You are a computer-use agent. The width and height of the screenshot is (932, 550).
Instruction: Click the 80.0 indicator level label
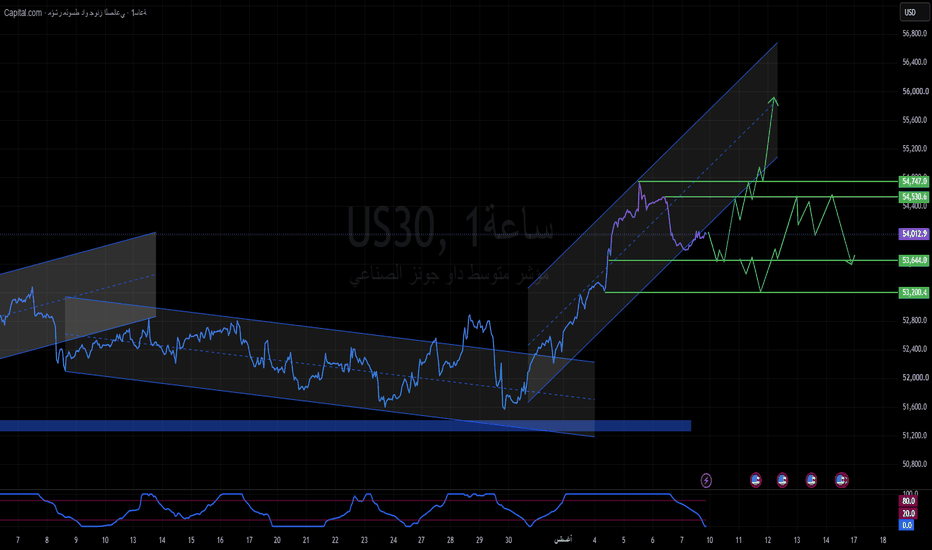click(908, 501)
